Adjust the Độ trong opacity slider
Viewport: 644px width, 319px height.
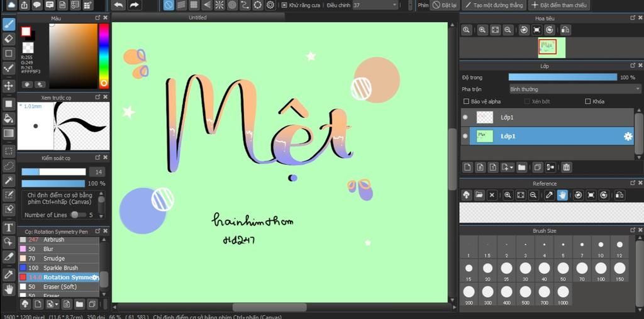[x=563, y=77]
